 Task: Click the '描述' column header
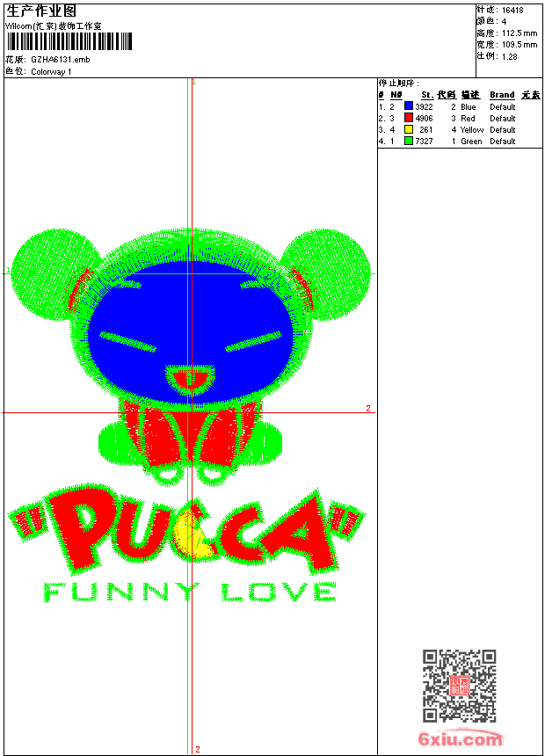[470, 95]
